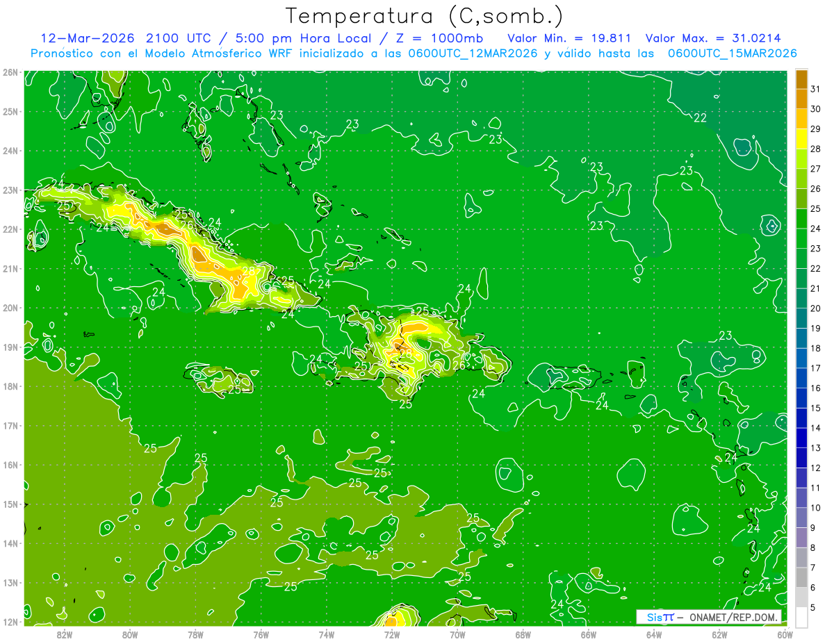The image size is (834, 644).
Task: Select the 'Valor Min. = 19.811' readout
Action: pyautogui.click(x=570, y=38)
